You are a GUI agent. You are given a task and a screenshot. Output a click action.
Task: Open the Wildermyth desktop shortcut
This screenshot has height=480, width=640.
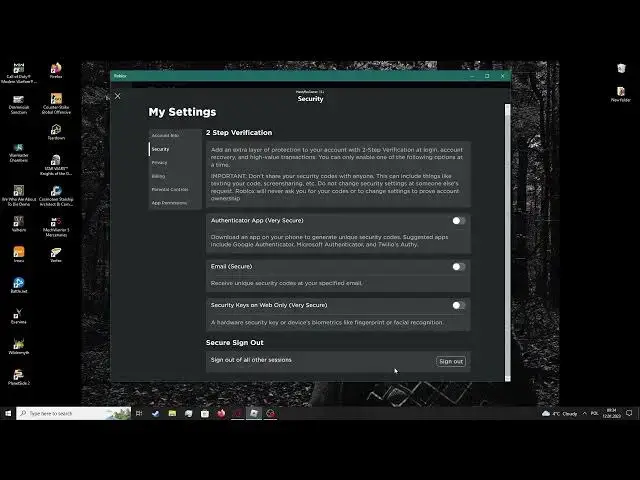(18, 346)
